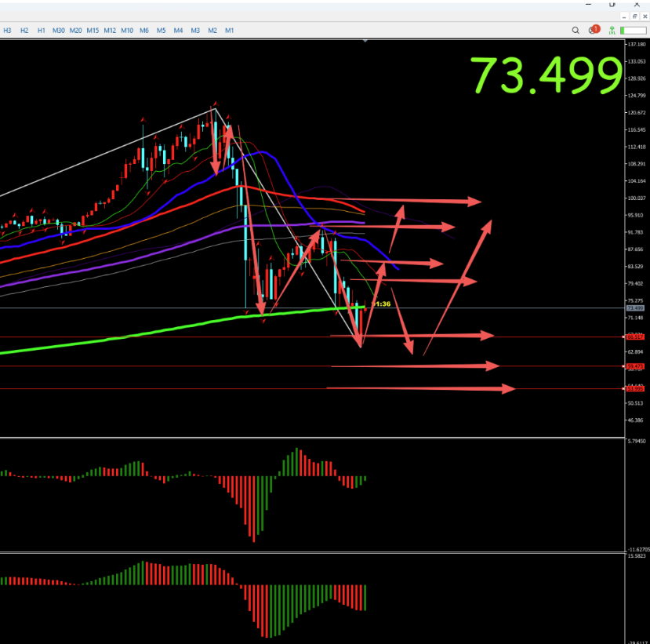Click the 53.995 red price level label

634,388
